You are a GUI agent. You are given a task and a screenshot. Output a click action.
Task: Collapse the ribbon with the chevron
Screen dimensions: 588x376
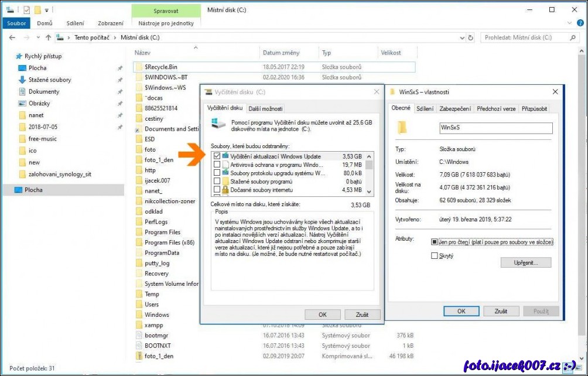tap(568, 23)
